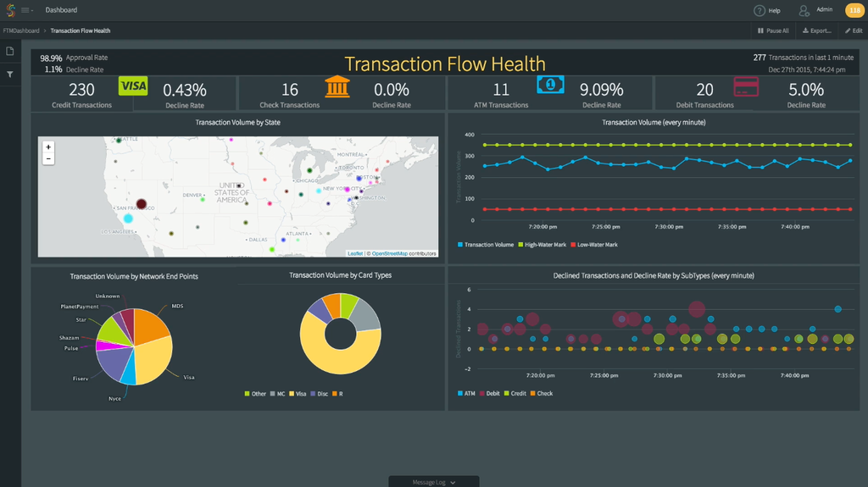
Task: Open the Help icon in header
Action: tap(759, 10)
